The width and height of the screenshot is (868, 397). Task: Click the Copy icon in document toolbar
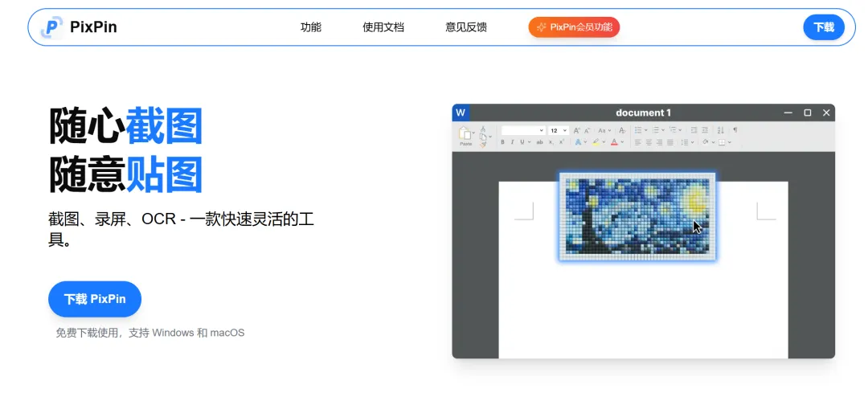pyautogui.click(x=483, y=137)
